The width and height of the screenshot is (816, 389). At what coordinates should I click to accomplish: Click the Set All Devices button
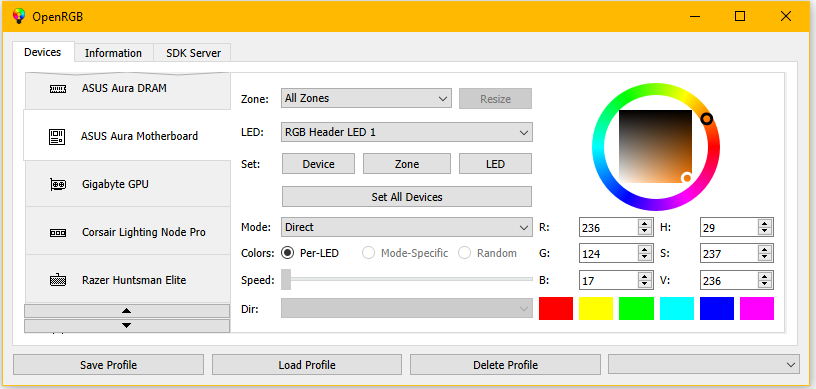tap(407, 197)
